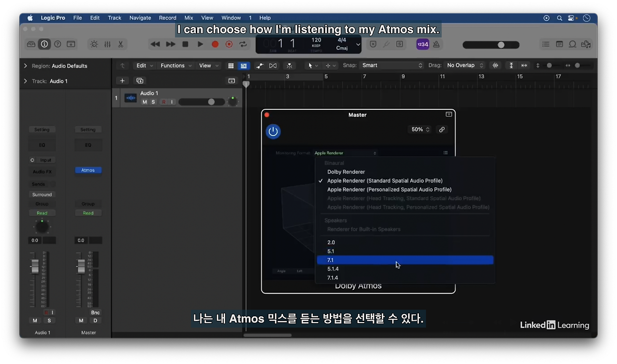
Task: Open the Functions menu in Tracks area
Action: coord(176,65)
